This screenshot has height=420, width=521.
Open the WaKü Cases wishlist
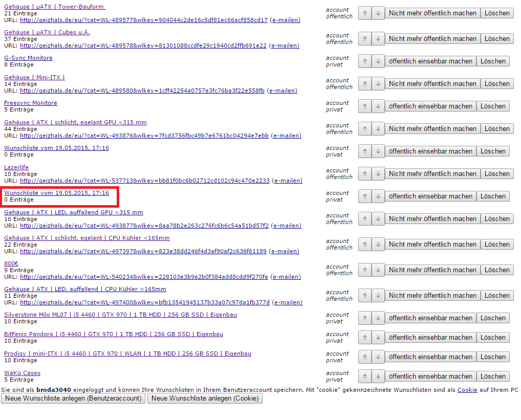pos(22,373)
